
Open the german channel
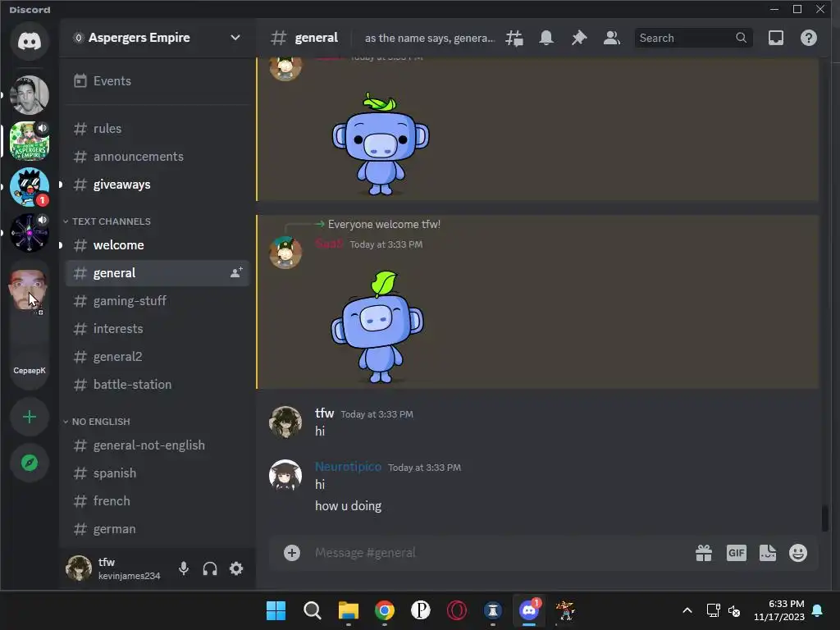pos(157,529)
